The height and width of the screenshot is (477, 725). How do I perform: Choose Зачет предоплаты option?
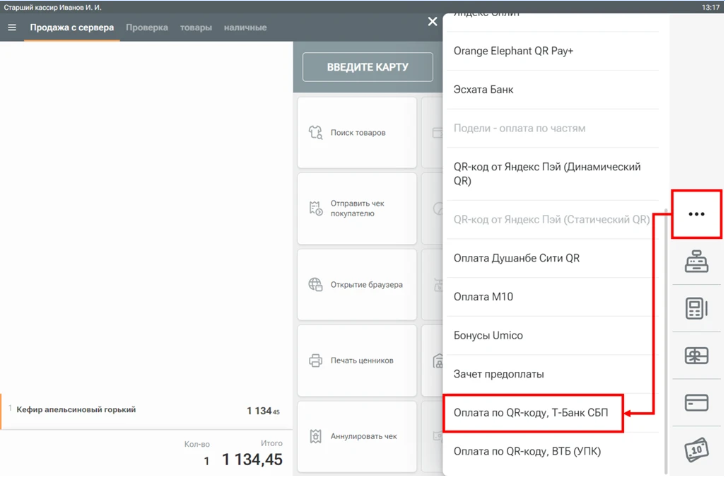553,374
